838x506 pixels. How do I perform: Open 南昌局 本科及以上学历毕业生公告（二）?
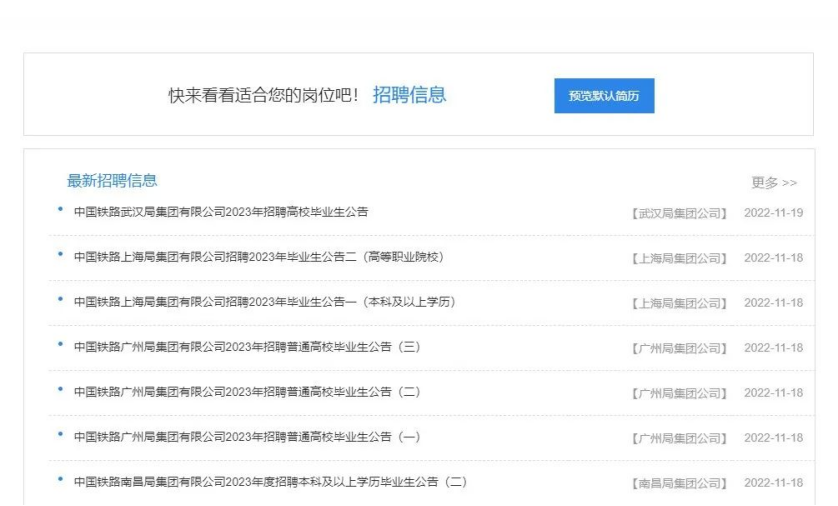271,481
